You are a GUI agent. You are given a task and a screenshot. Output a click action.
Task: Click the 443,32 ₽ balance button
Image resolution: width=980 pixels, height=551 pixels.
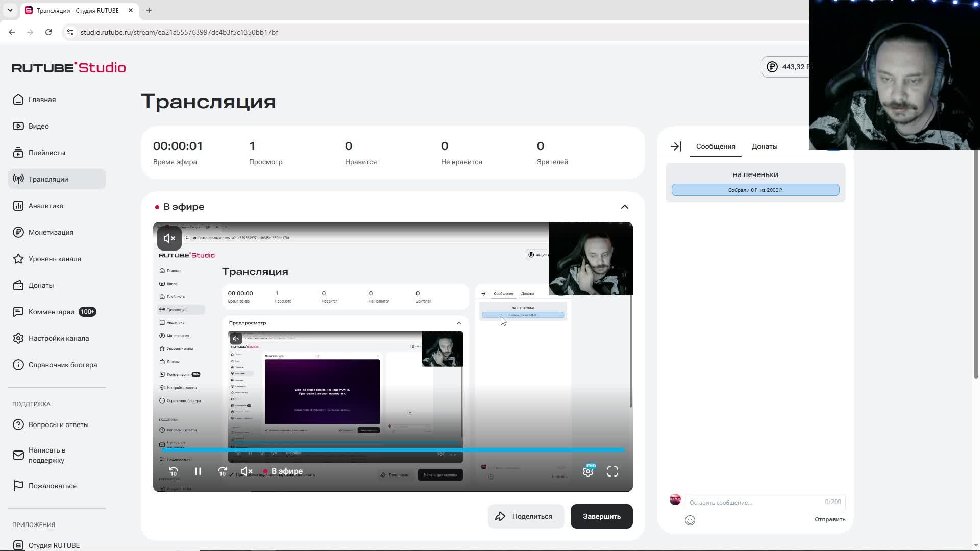click(x=786, y=67)
